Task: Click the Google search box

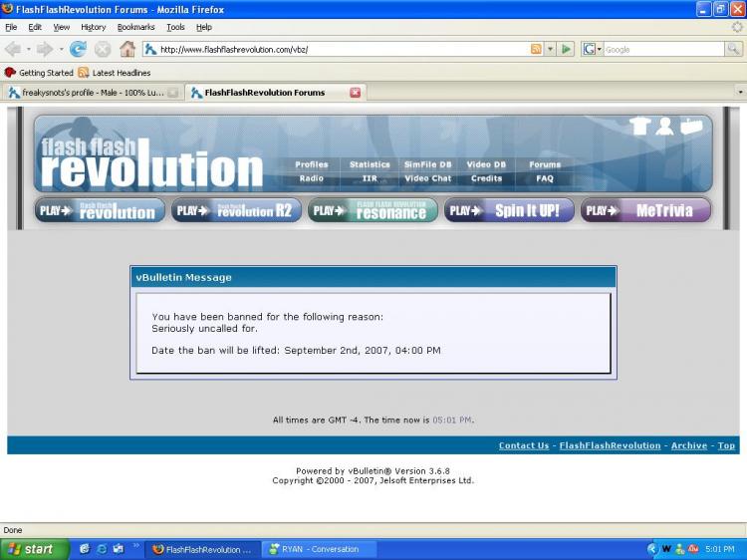Action: 663,49
